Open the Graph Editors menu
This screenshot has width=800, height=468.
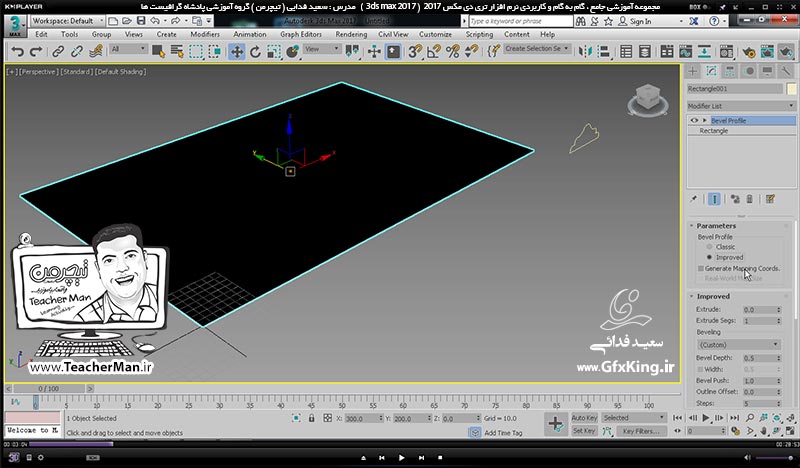[301, 34]
